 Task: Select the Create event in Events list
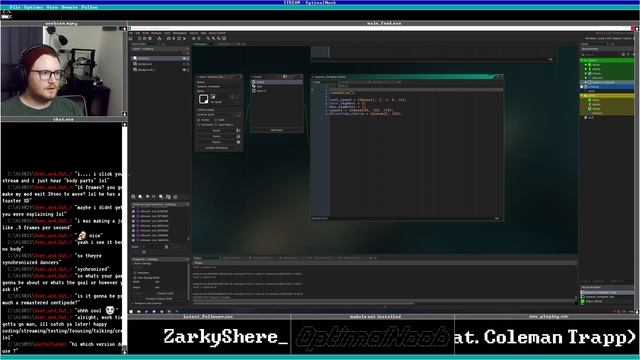click(277, 82)
